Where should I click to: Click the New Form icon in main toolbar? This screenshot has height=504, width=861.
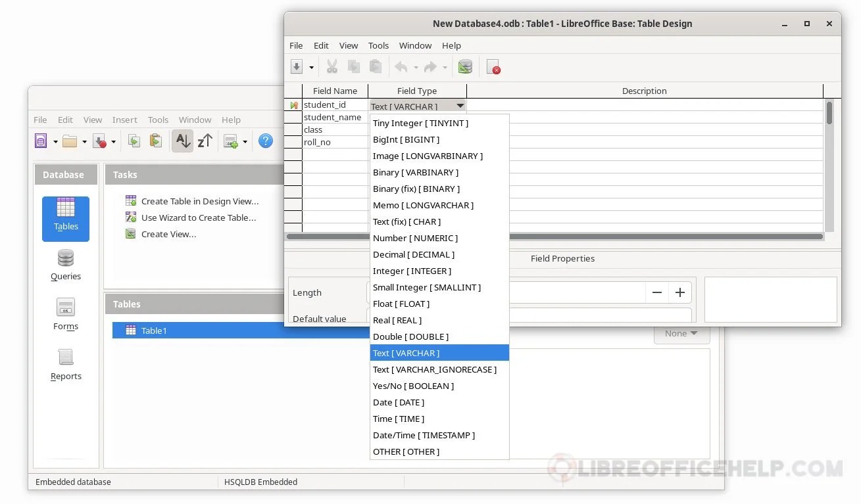click(230, 141)
